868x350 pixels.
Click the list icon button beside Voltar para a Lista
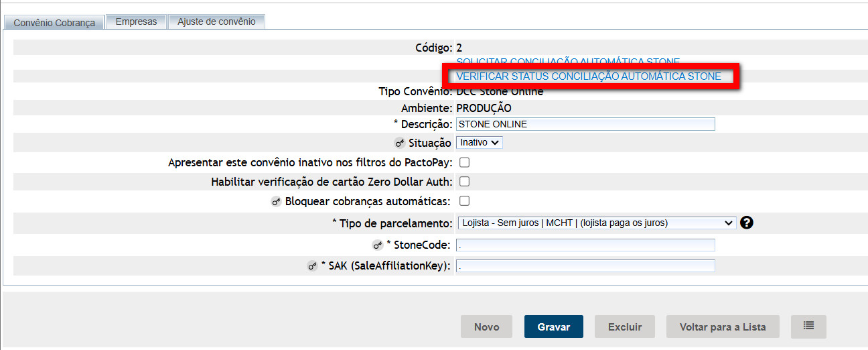tap(808, 327)
